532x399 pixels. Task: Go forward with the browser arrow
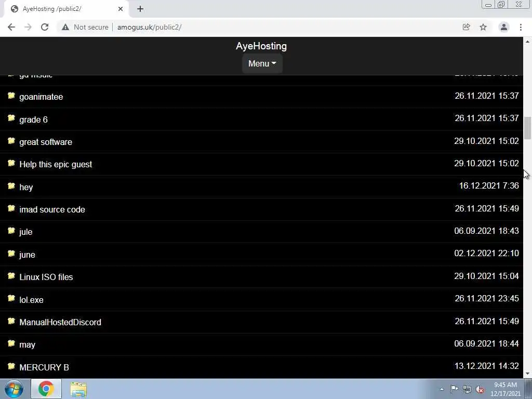pyautogui.click(x=28, y=27)
